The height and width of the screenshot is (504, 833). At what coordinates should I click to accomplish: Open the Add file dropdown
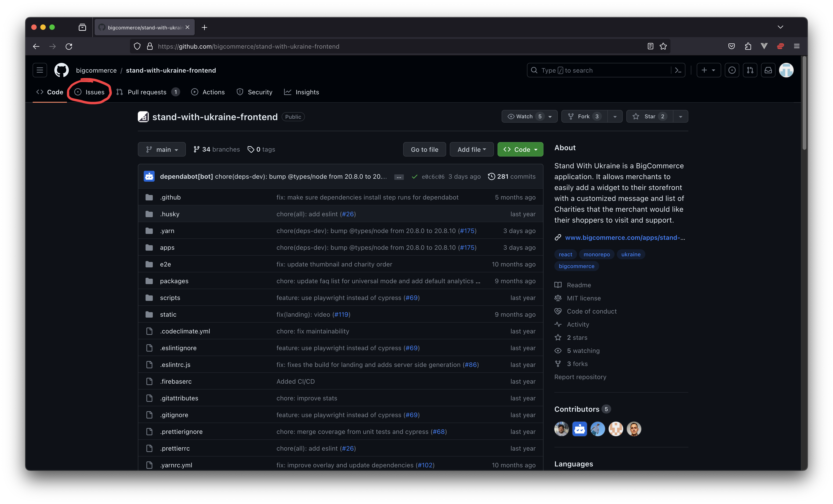471,149
